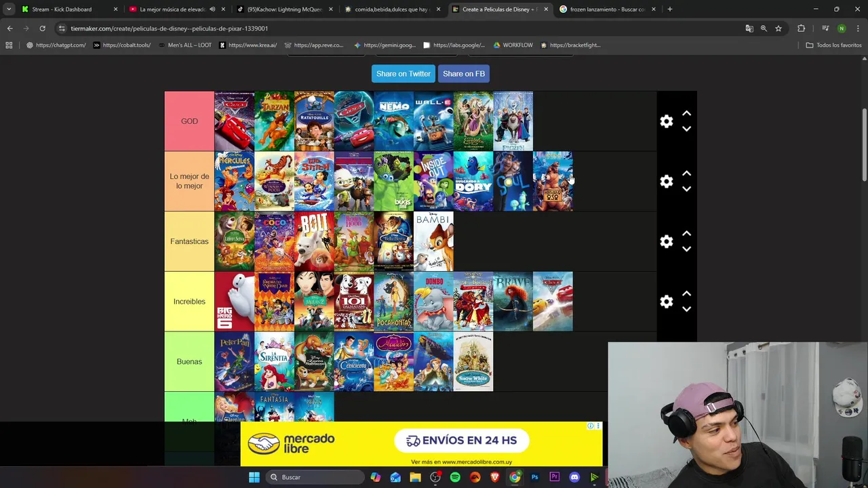Open the tab search dropdown arrow
The image size is (868, 488).
pyautogui.click(x=9, y=9)
